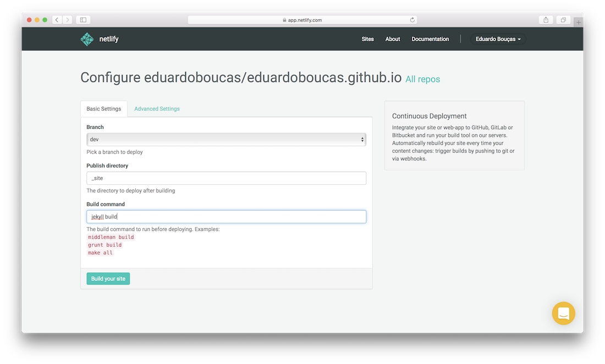The width and height of the screenshot is (605, 364).
Task: Navigate to the Documentation menu item
Action: pos(430,39)
